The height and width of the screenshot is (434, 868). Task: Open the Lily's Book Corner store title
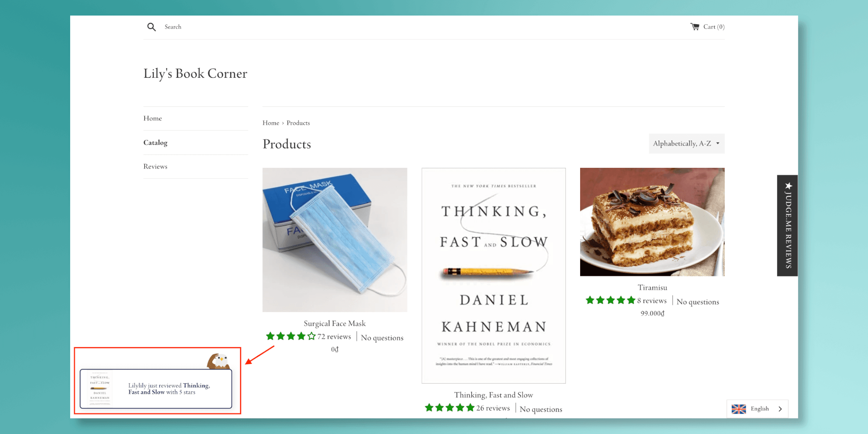[x=195, y=73]
